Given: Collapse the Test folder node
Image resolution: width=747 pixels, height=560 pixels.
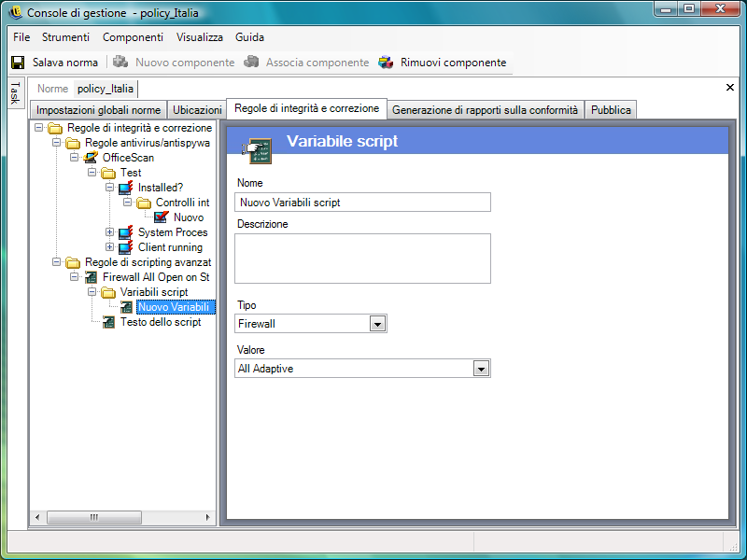Looking at the screenshot, I should coord(92,173).
